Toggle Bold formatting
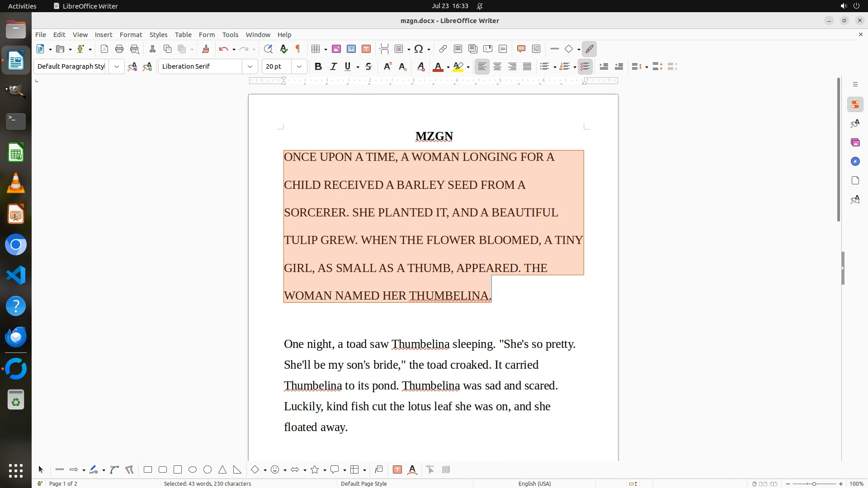The image size is (868, 488). 318,66
